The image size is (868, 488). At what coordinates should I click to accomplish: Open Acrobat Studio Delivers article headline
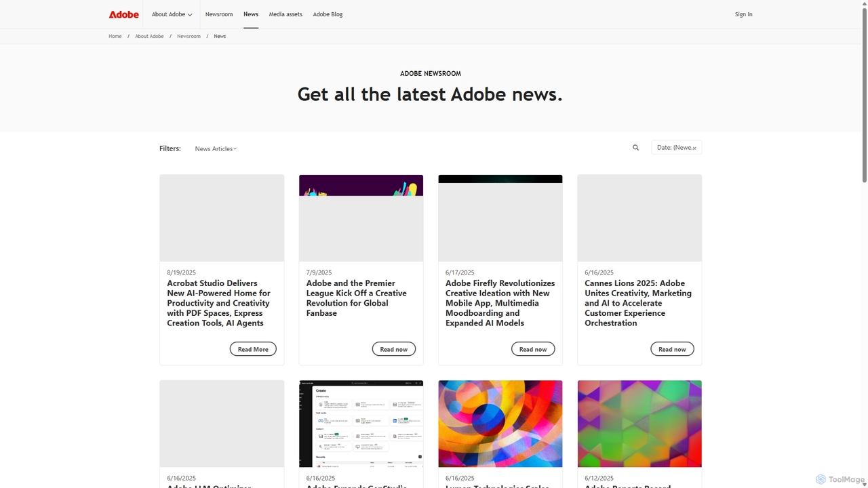(x=219, y=303)
